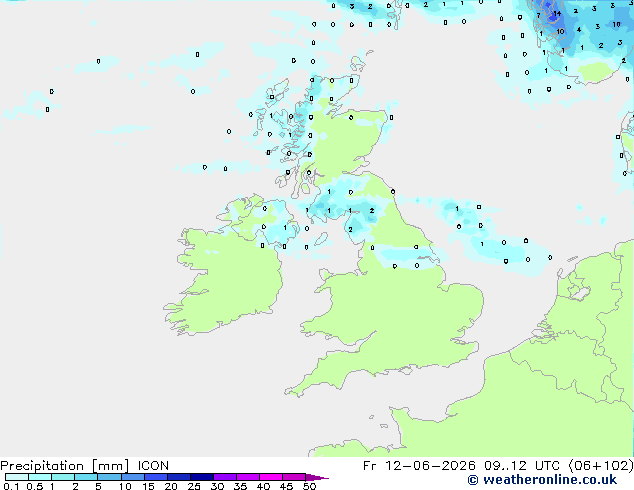The image size is (634, 490).
Task: Click the arrow tip above 50 mm on legend
Action: pyautogui.click(x=317, y=477)
